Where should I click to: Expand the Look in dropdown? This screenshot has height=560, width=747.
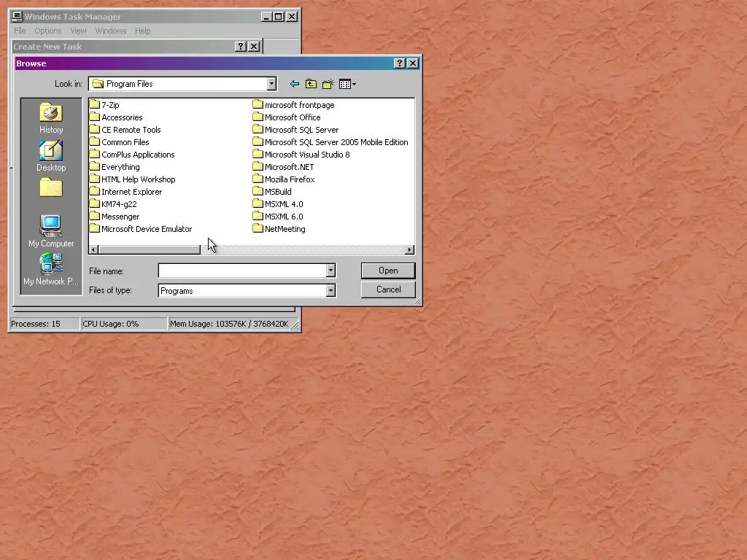(x=271, y=84)
